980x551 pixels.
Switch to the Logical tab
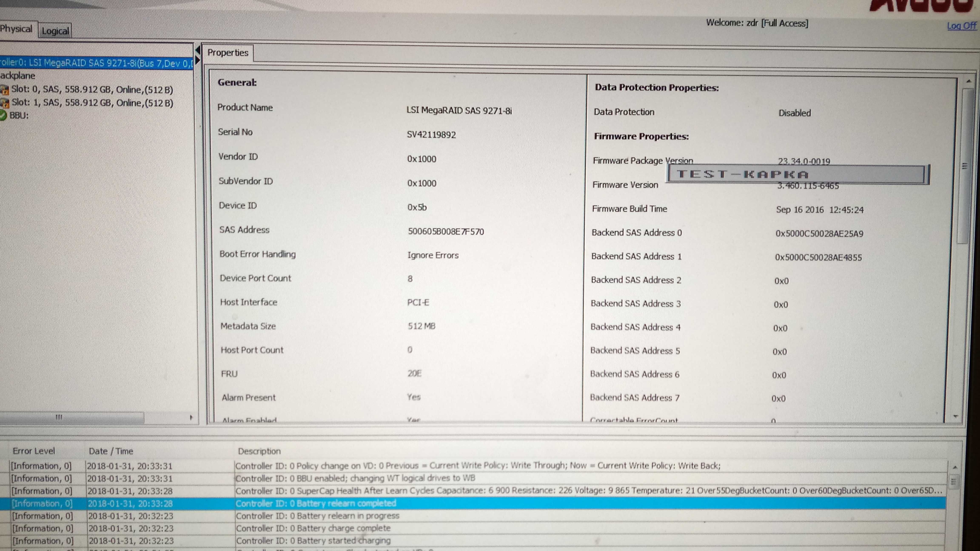[x=55, y=31]
